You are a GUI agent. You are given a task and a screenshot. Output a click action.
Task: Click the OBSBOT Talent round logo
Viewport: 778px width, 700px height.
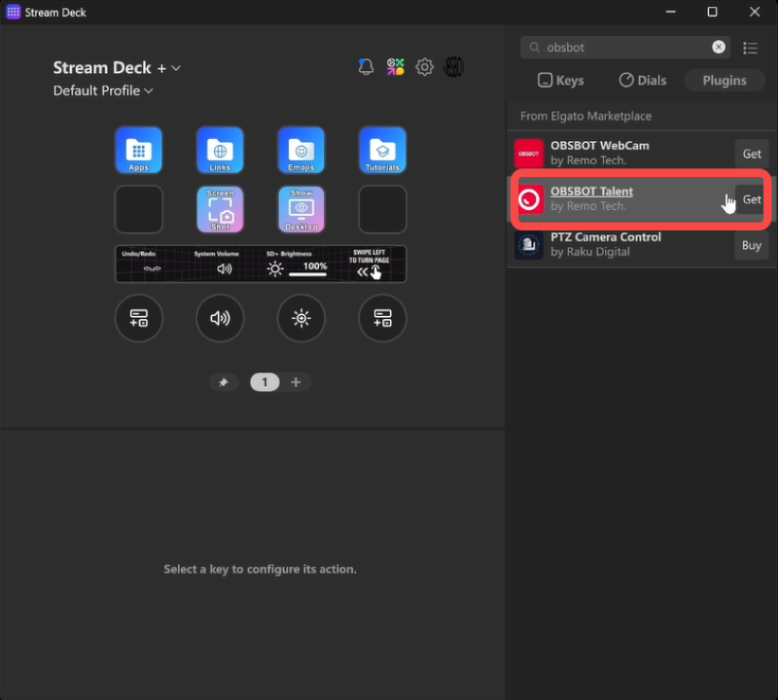click(x=529, y=199)
